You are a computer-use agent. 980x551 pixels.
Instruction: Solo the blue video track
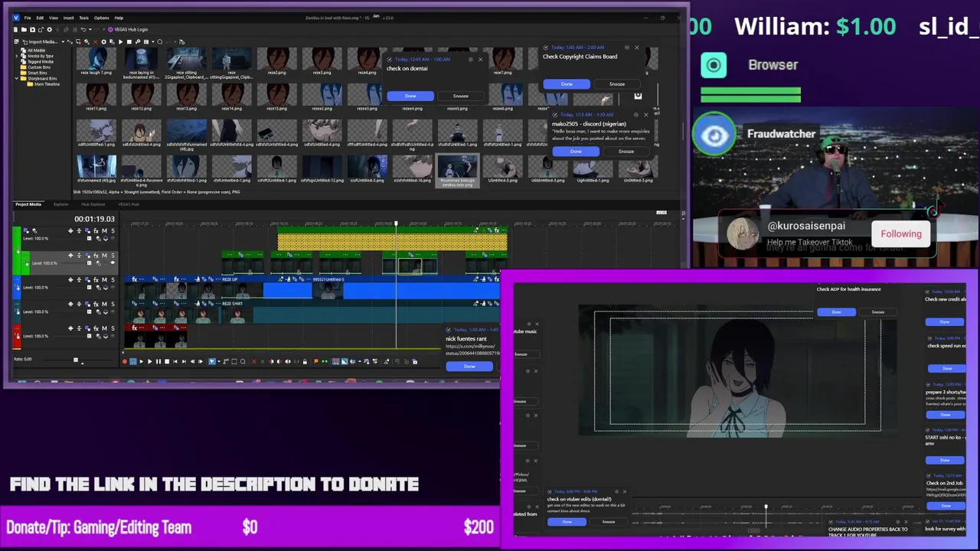(x=113, y=279)
